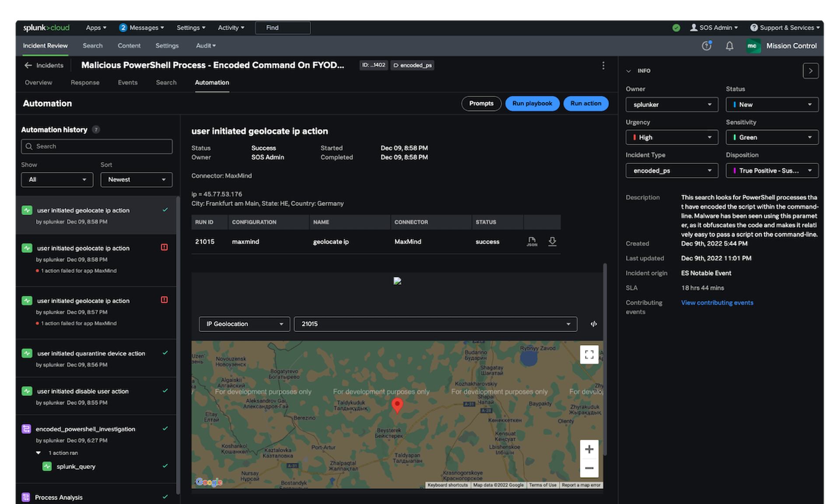Open the Incident Type dropdown
The height and width of the screenshot is (504, 840).
click(672, 171)
